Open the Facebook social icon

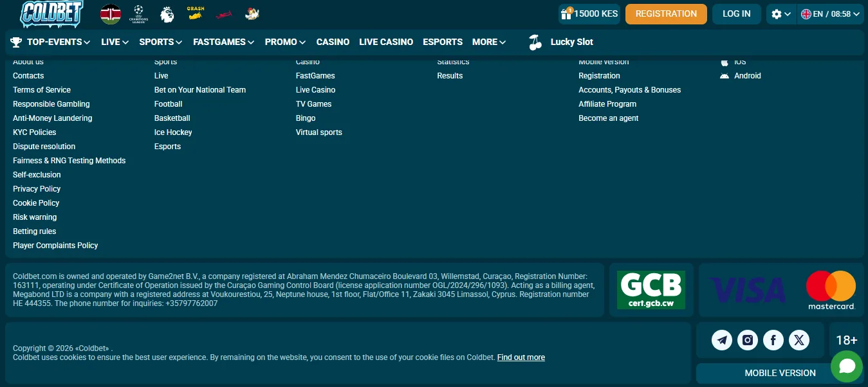[x=773, y=341]
